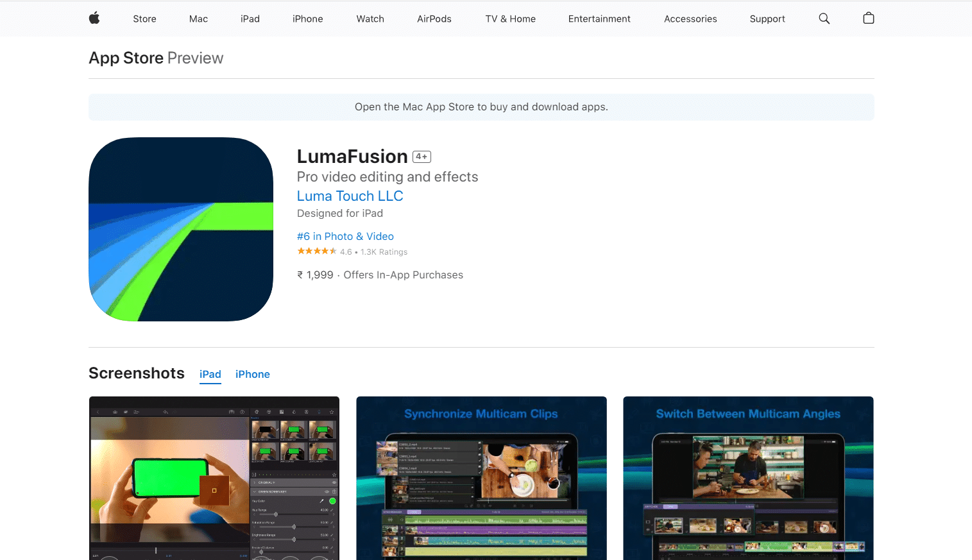Open the green screen editing screenshot

click(214, 478)
